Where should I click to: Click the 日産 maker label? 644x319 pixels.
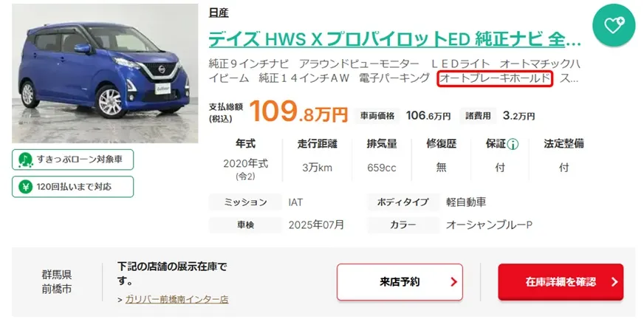click(x=219, y=13)
